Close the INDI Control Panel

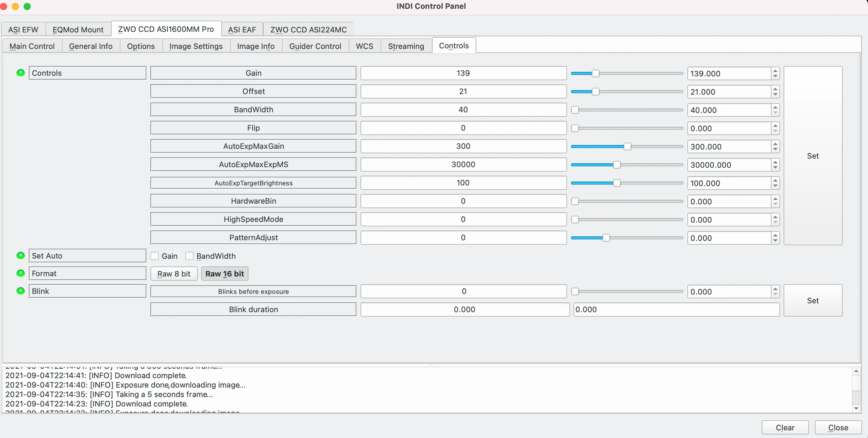point(838,427)
